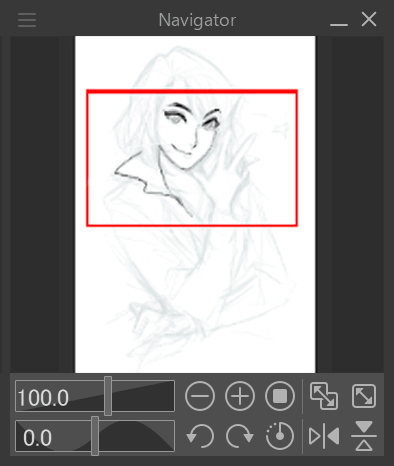Set view to 100% scale icon
The height and width of the screenshot is (466, 394).
pyautogui.click(x=280, y=396)
